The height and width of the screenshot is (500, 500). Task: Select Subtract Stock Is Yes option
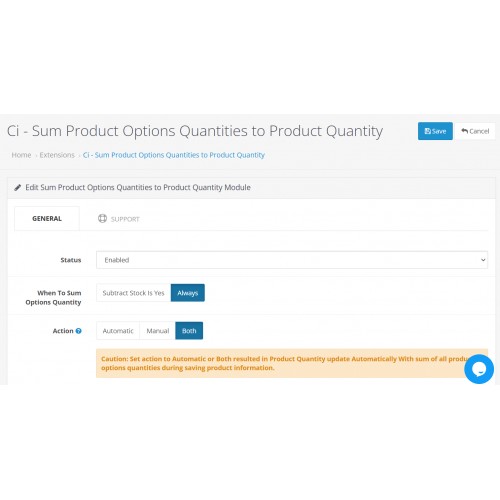tap(133, 293)
